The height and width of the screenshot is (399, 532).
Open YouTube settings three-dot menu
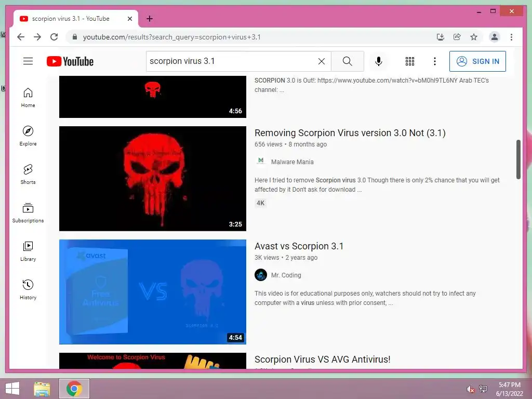pyautogui.click(x=435, y=61)
